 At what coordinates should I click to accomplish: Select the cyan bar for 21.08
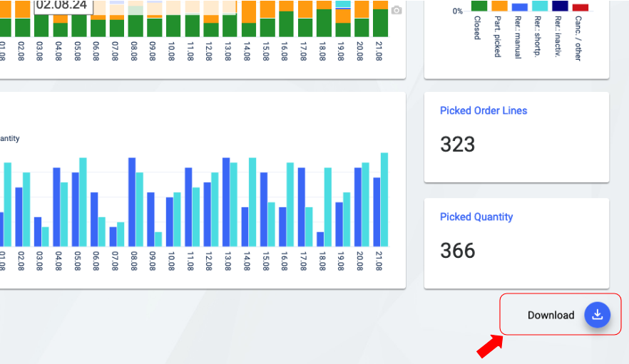[x=384, y=199]
